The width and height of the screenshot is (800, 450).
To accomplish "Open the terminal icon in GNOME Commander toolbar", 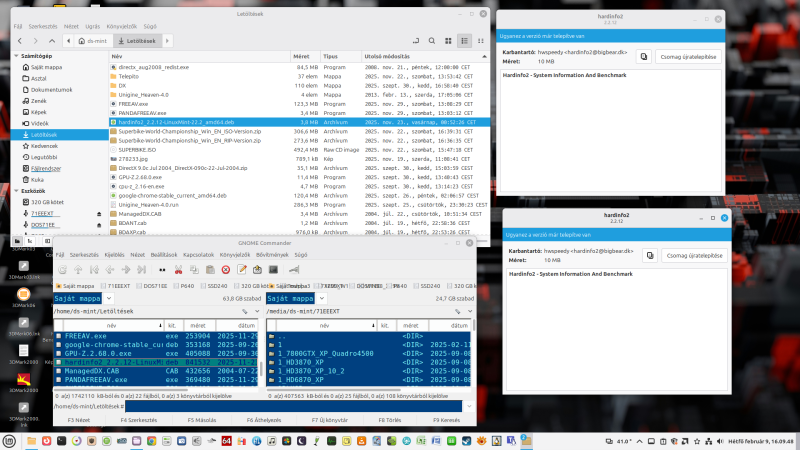I will [273, 269].
